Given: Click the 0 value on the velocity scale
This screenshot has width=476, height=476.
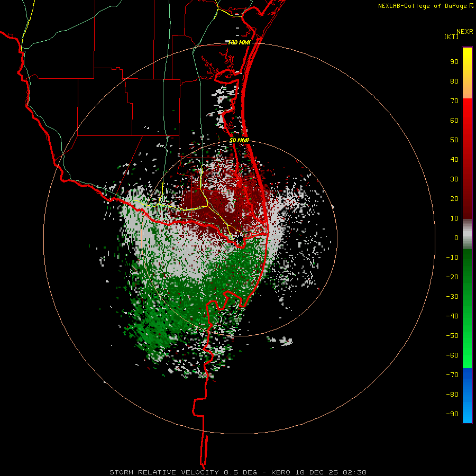Looking at the screenshot, I should (x=456, y=237).
